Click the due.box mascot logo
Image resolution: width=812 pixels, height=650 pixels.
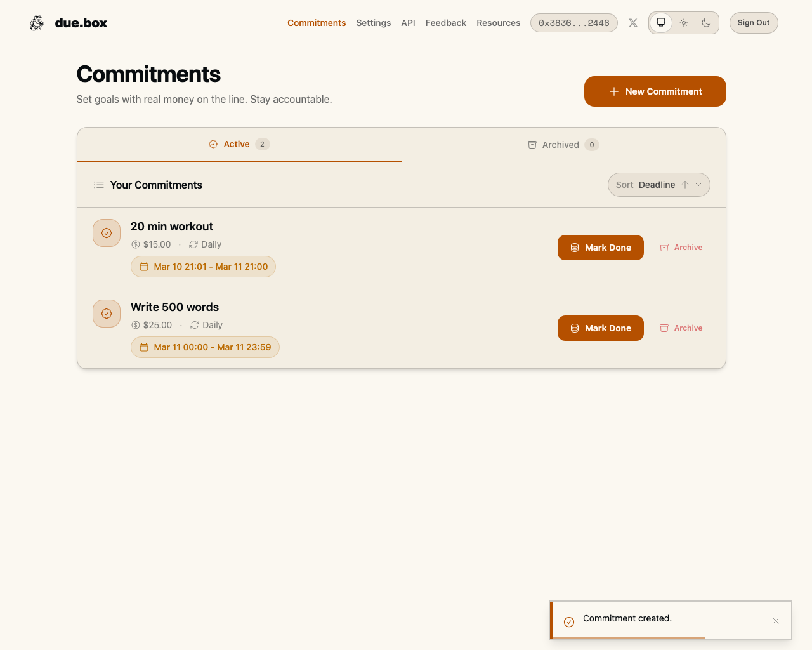[x=37, y=22]
